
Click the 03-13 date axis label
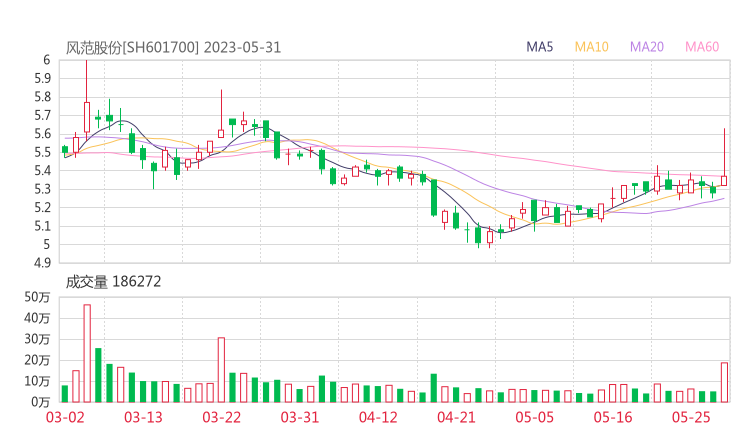pyautogui.click(x=143, y=417)
